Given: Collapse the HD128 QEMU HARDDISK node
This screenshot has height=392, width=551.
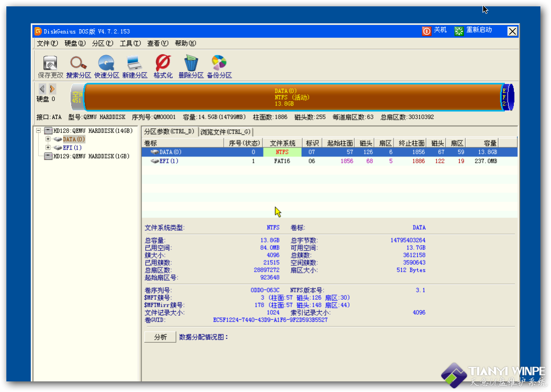Looking at the screenshot, I should tap(38, 131).
